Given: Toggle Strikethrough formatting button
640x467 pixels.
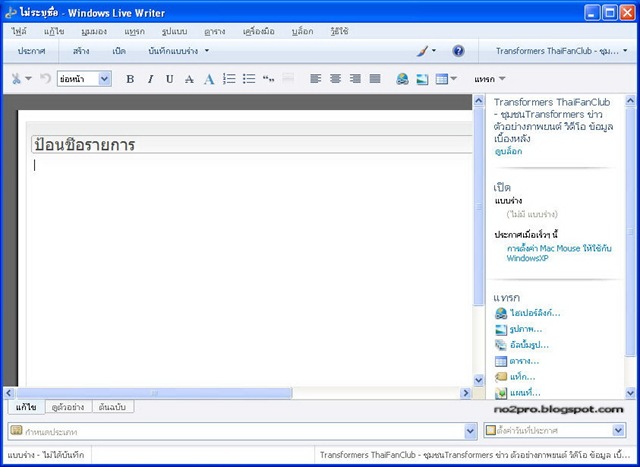Looking at the screenshot, I should click(189, 79).
